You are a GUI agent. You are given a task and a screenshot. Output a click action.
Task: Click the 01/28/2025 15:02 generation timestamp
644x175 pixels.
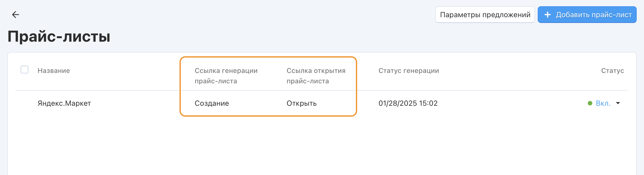pyautogui.click(x=408, y=103)
